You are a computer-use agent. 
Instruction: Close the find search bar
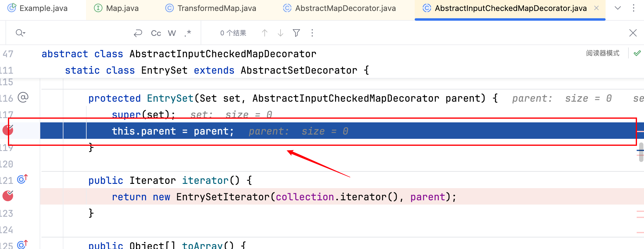coord(633,33)
